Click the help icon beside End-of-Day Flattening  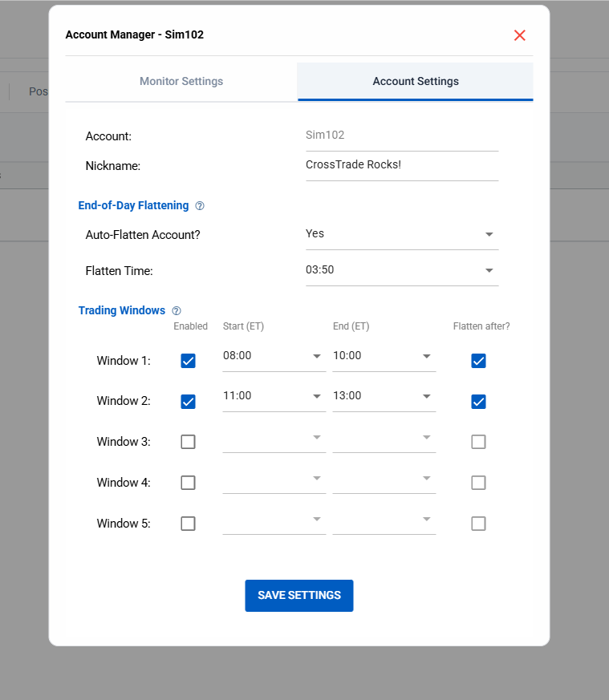pos(200,206)
